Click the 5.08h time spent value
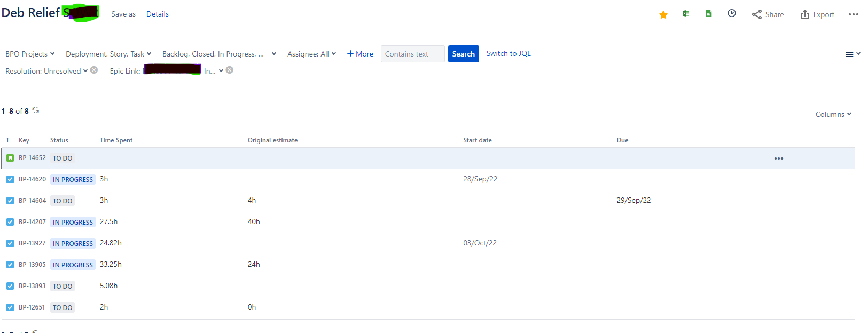This screenshot has height=333, width=868. click(x=108, y=286)
